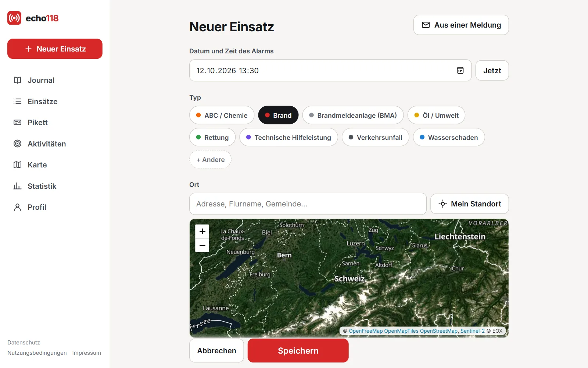The width and height of the screenshot is (588, 368).
Task: Open Karte page
Action: tap(55, 165)
